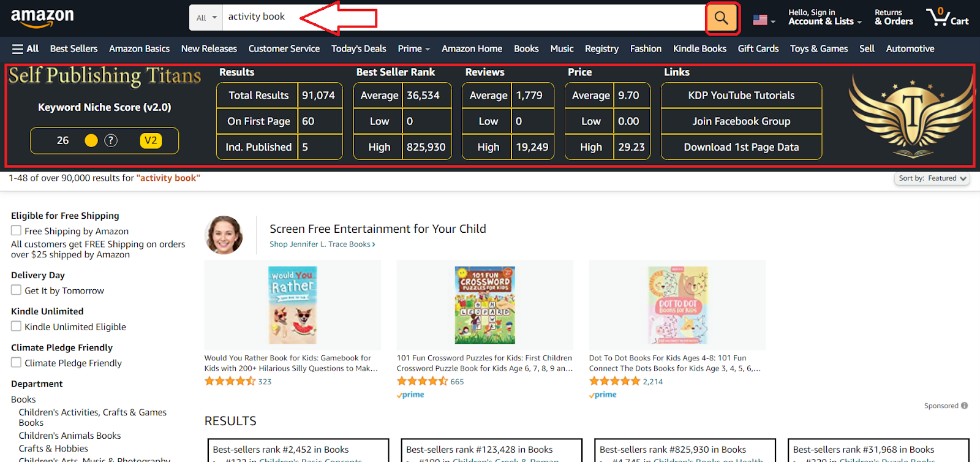The height and width of the screenshot is (462, 980).
Task: Click Download 1st Page Data button
Action: click(x=741, y=147)
